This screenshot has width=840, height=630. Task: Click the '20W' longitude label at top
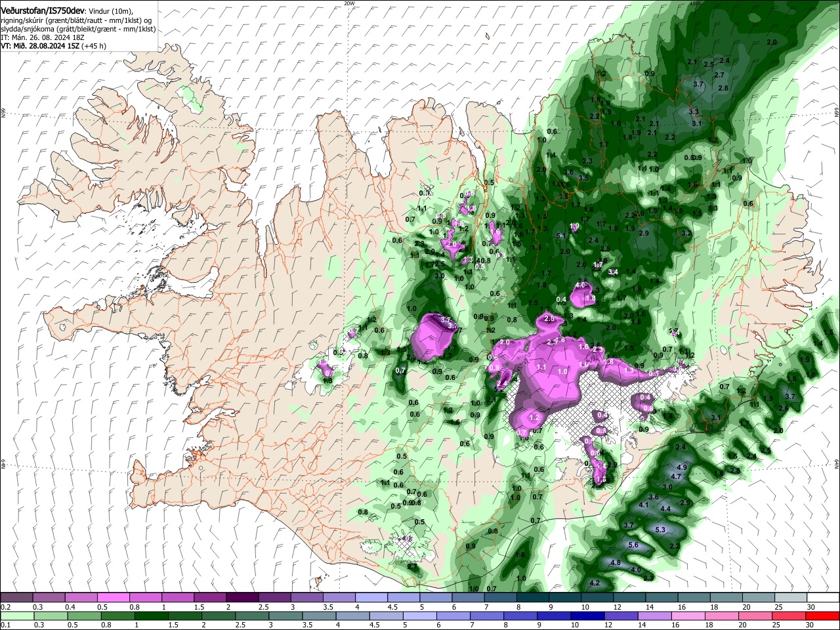coord(348,3)
